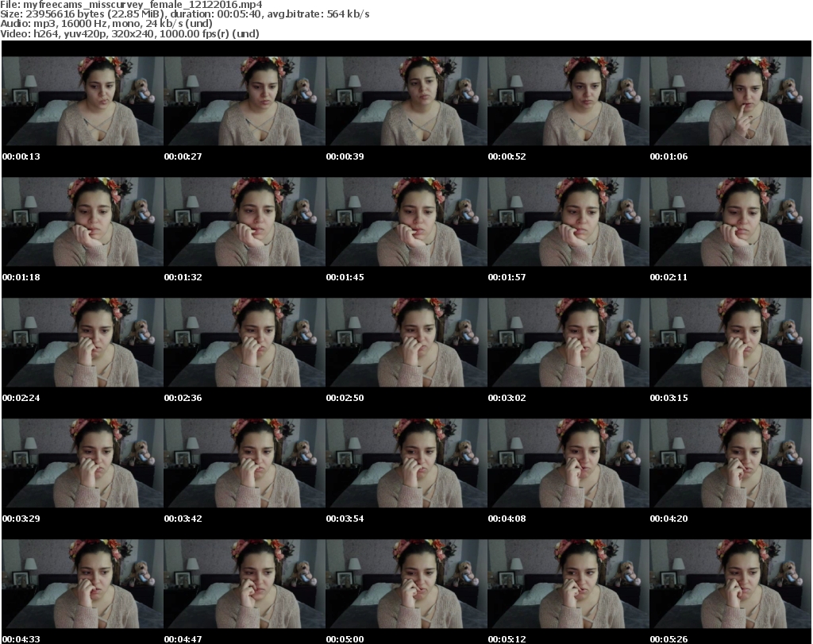Click the Audio mp3 info line

tap(106, 24)
